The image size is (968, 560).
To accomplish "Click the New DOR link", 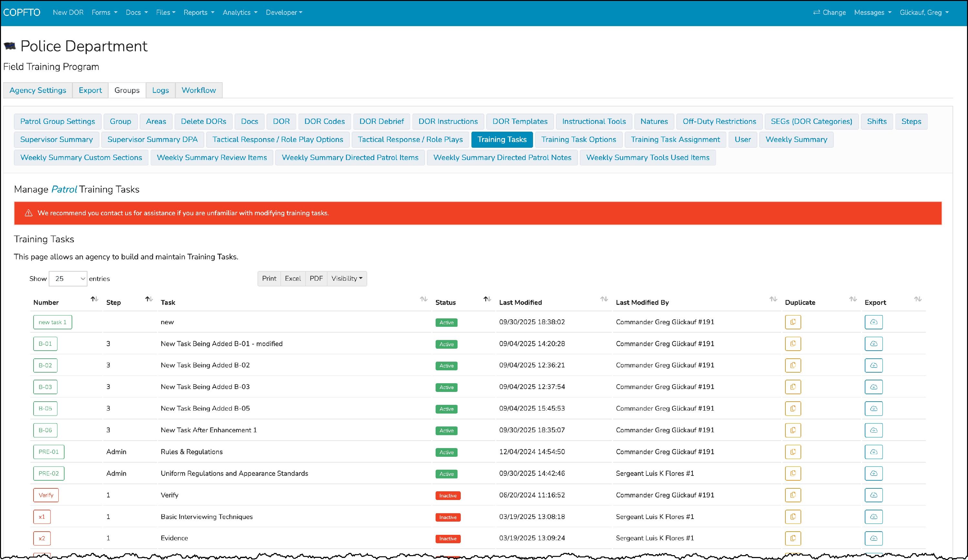I will 68,12.
